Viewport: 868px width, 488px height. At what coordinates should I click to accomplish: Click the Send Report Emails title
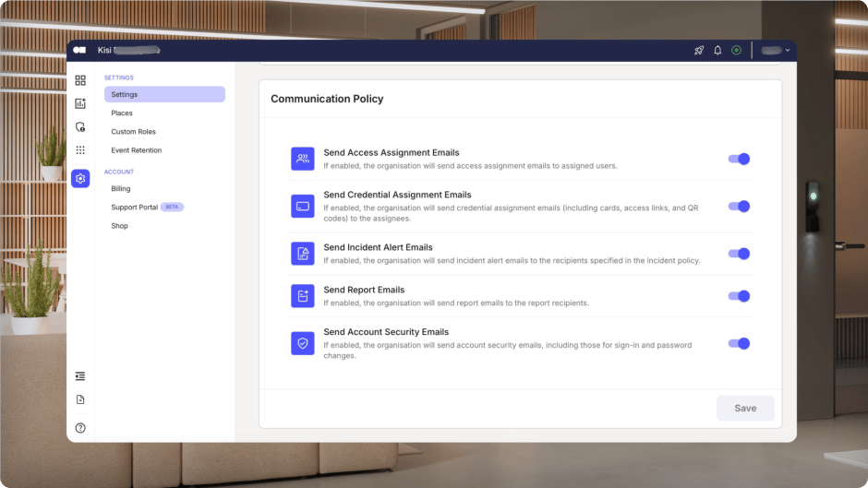tap(364, 290)
